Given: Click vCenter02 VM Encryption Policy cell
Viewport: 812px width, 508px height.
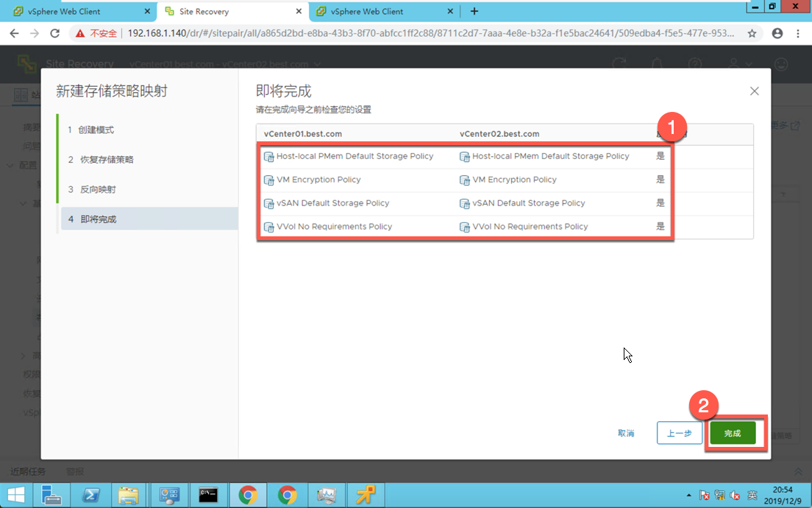Looking at the screenshot, I should pyautogui.click(x=514, y=180).
